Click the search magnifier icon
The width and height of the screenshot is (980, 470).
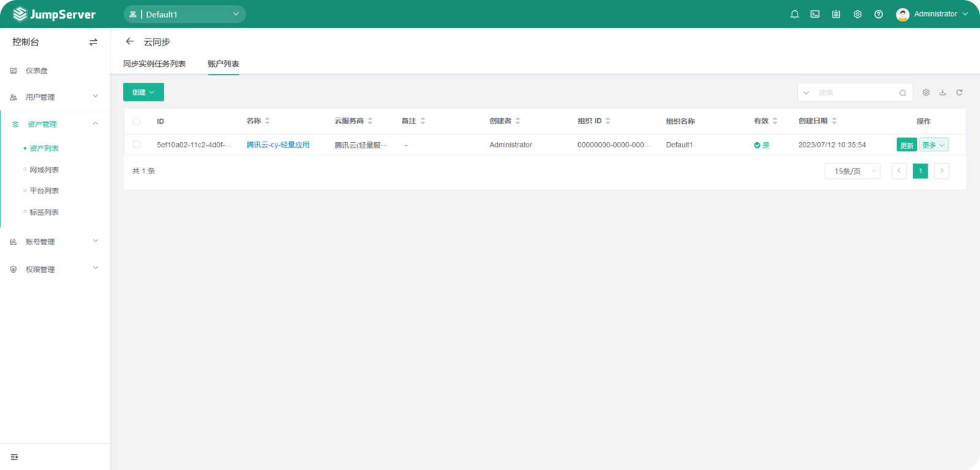(x=903, y=93)
